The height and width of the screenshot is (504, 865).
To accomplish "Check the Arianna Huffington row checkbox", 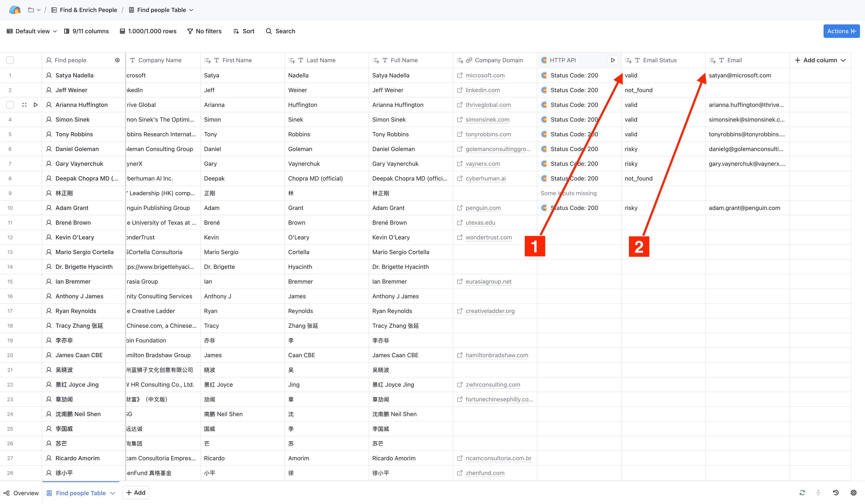I will pyautogui.click(x=10, y=105).
